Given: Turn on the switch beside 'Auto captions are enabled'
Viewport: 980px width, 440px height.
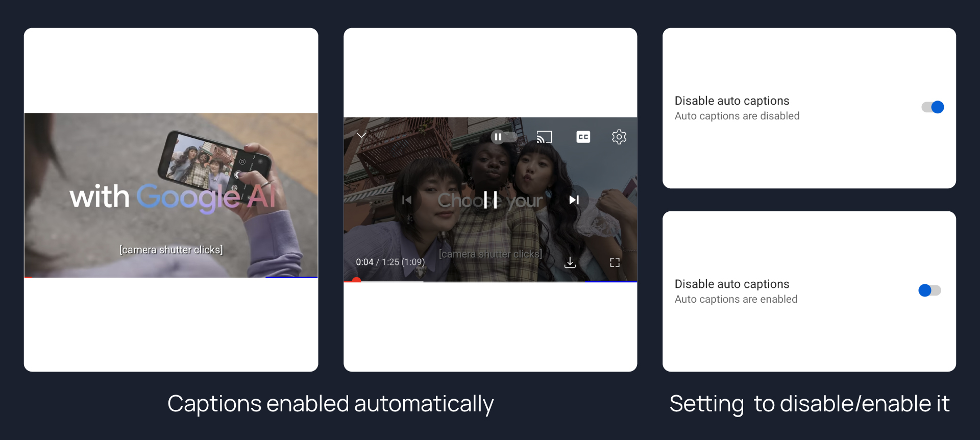Looking at the screenshot, I should 929,290.
